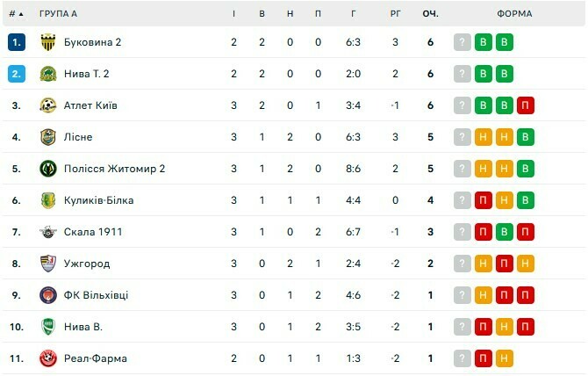Click the Куликів-Білка team crest

47,200
